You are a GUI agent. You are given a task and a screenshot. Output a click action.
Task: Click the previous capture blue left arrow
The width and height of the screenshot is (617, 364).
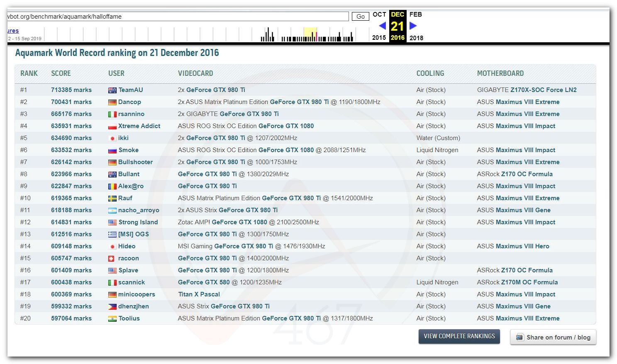pos(382,26)
